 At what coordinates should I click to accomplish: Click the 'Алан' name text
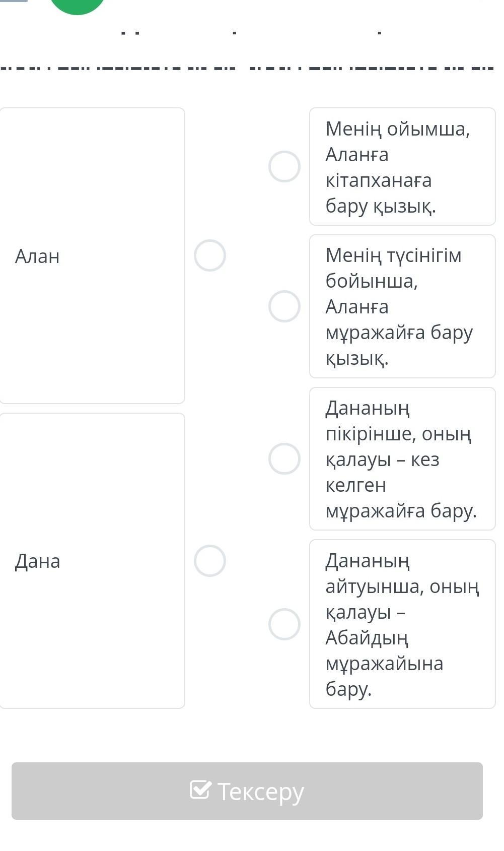(x=37, y=256)
